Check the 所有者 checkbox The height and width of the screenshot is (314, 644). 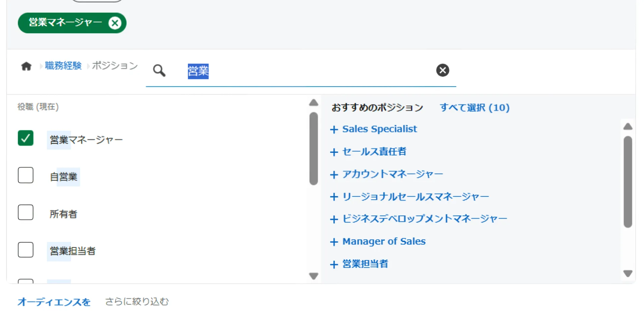pyautogui.click(x=25, y=212)
